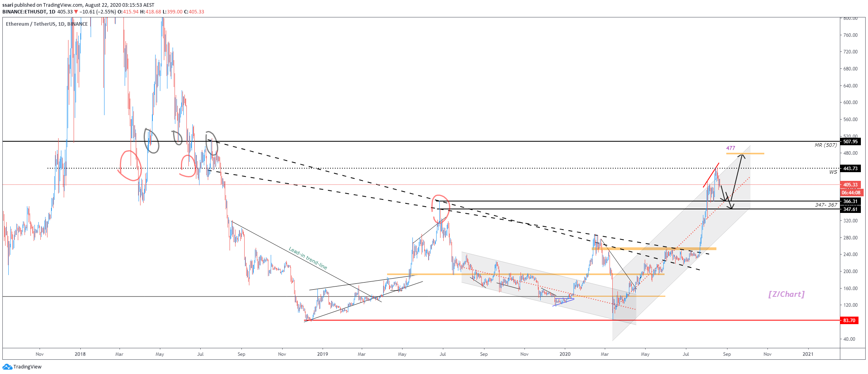Viewport: 868px width, 374px height.
Task: Select the L:399.00 low value in header
Action: (173, 12)
